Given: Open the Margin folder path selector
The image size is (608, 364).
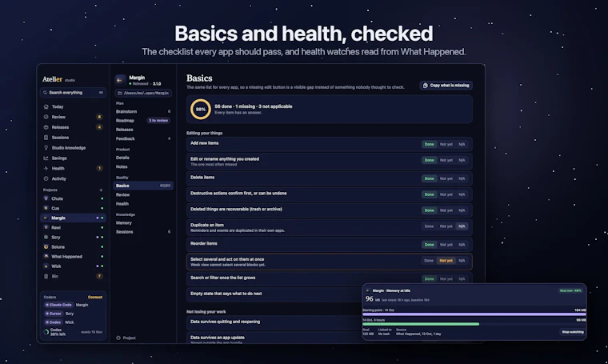Looking at the screenshot, I should (x=143, y=93).
